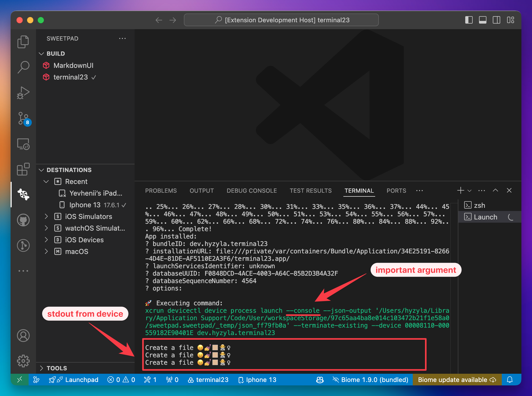Toggle the primary side bar layout button
This screenshot has width=532, height=396.
[x=469, y=20]
